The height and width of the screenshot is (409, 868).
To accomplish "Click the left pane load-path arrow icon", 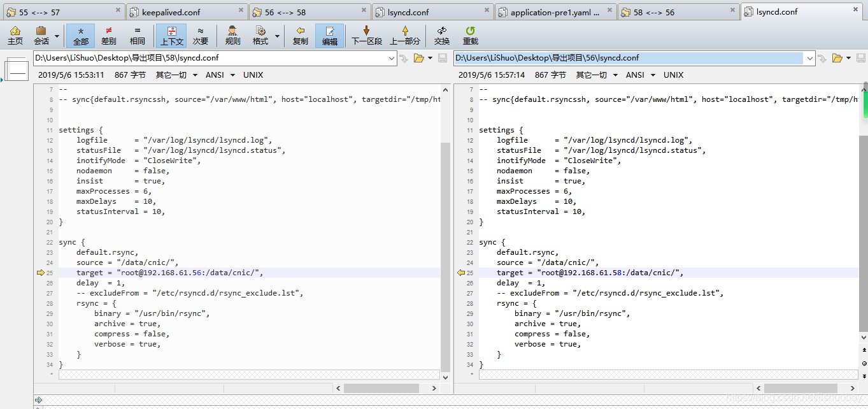I will (x=403, y=58).
